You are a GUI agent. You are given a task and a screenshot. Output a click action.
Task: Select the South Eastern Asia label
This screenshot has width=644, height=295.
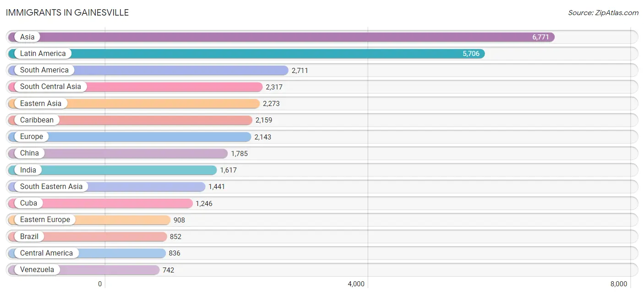click(51, 186)
